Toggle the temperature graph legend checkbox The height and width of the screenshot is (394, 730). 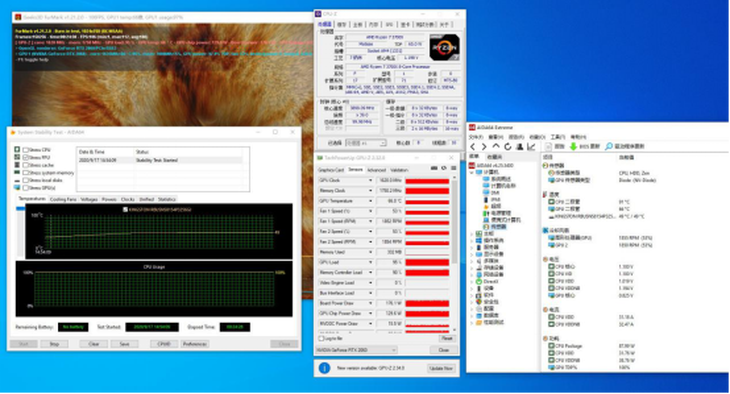pyautogui.click(x=125, y=210)
